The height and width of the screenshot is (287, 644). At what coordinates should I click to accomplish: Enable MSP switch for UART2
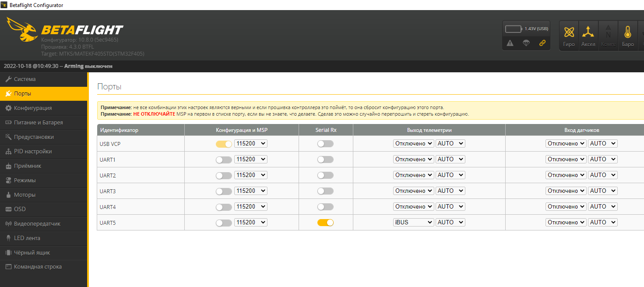[224, 175]
